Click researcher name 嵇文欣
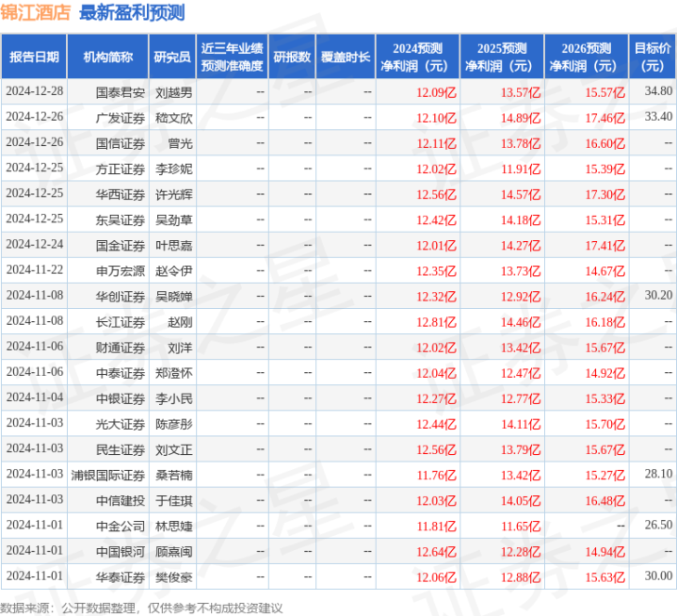The width and height of the screenshot is (677, 616). 174,118
